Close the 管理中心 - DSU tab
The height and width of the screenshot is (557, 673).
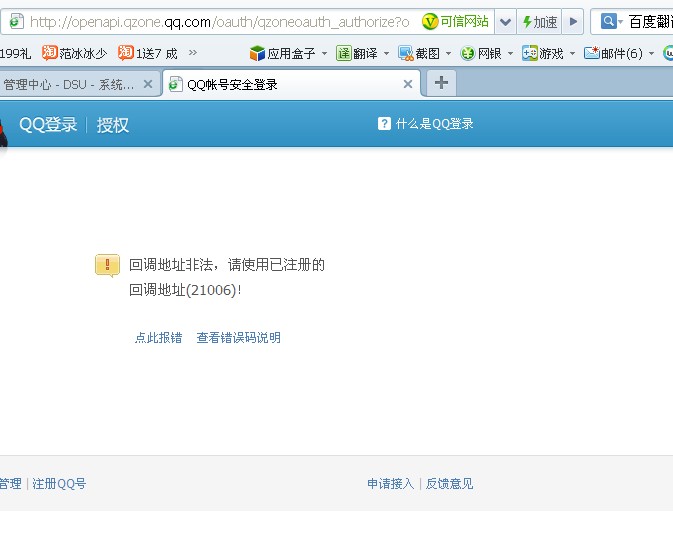148,84
